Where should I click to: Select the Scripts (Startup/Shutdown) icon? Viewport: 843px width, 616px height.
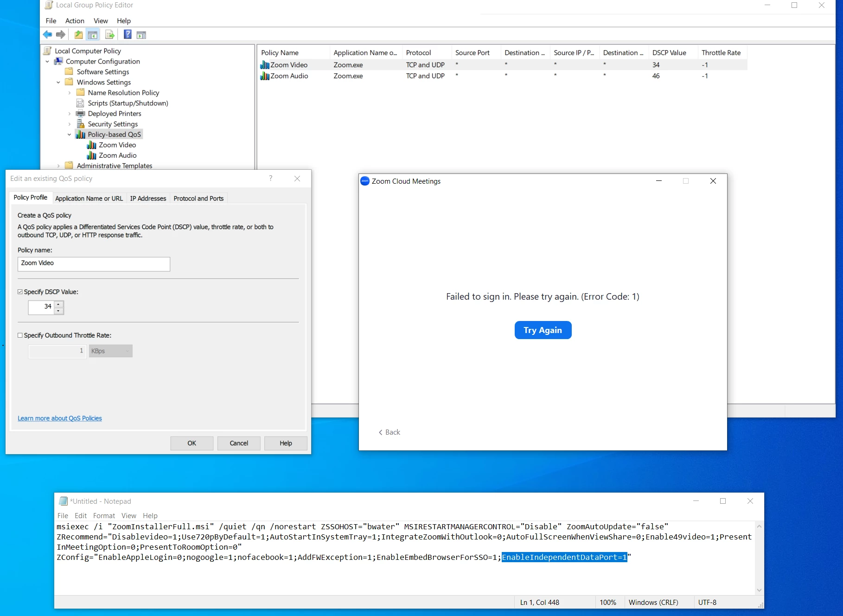(x=80, y=103)
